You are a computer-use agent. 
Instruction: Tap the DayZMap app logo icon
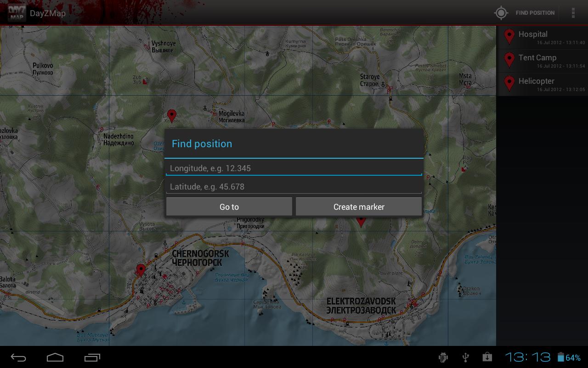17,13
